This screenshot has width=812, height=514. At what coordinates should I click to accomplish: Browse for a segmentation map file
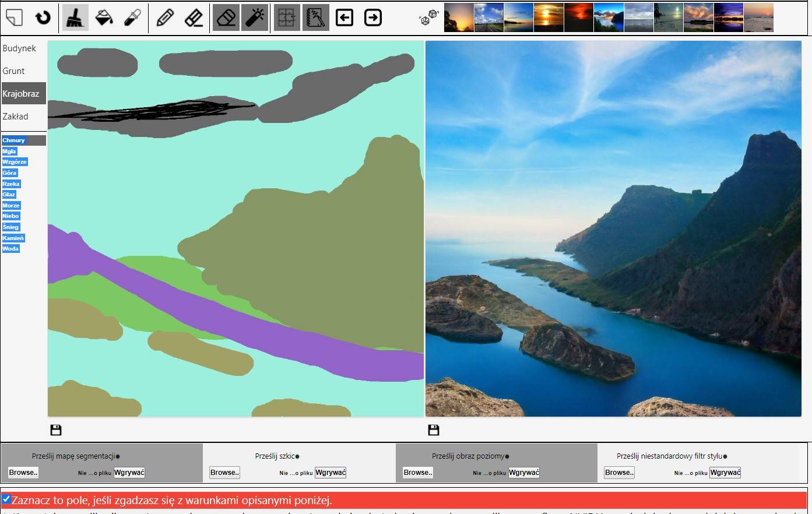pos(23,473)
